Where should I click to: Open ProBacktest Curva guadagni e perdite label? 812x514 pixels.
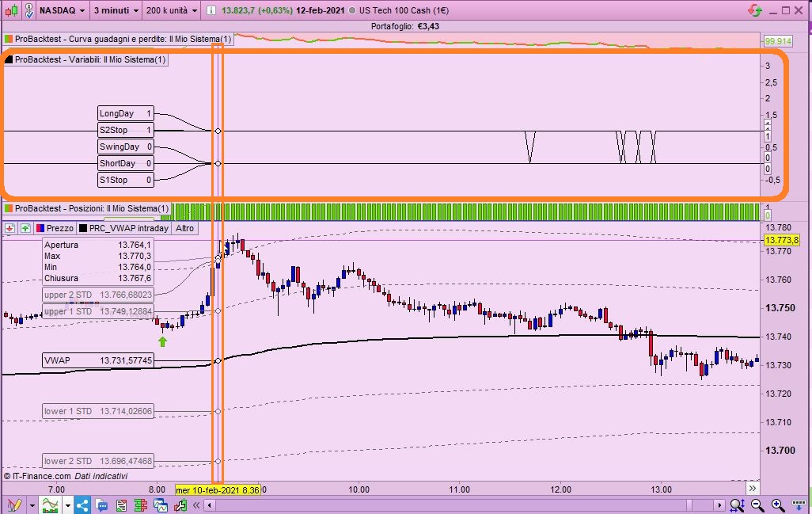[x=118, y=39]
